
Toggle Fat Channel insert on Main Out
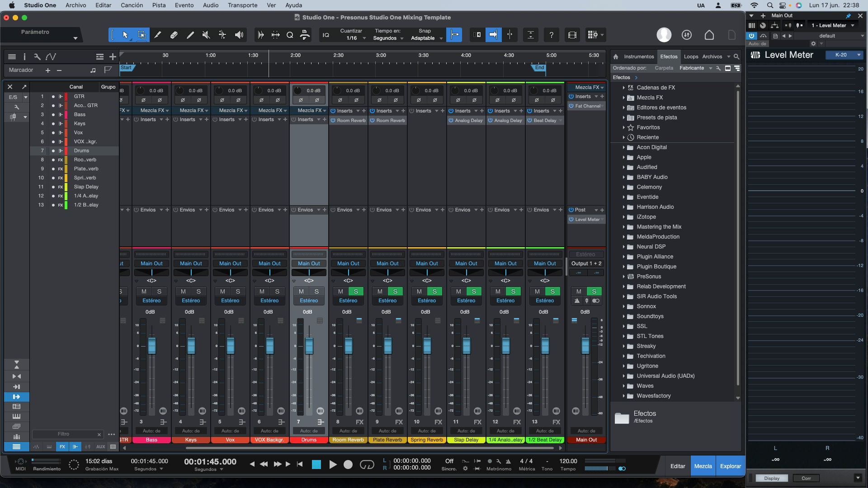click(571, 106)
